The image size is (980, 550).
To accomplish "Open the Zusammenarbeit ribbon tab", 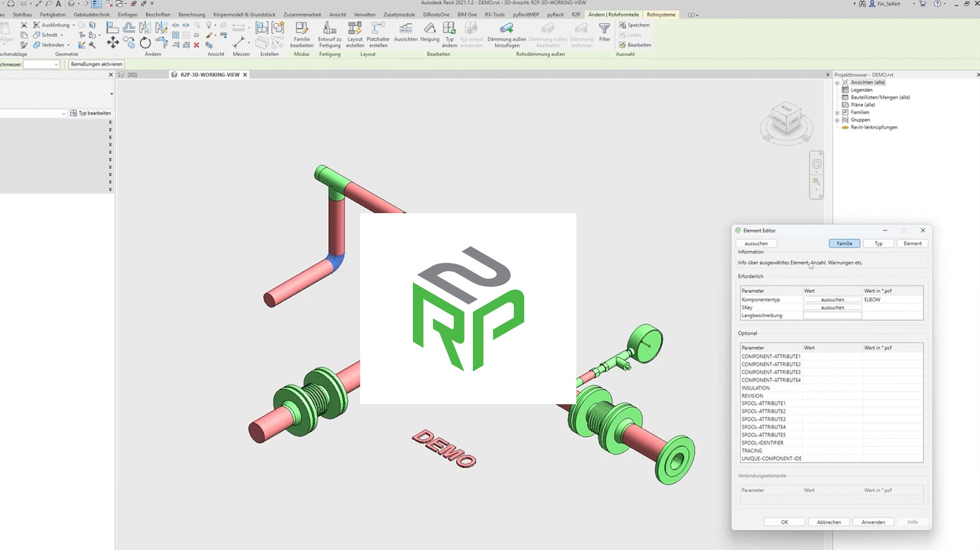I will point(302,15).
